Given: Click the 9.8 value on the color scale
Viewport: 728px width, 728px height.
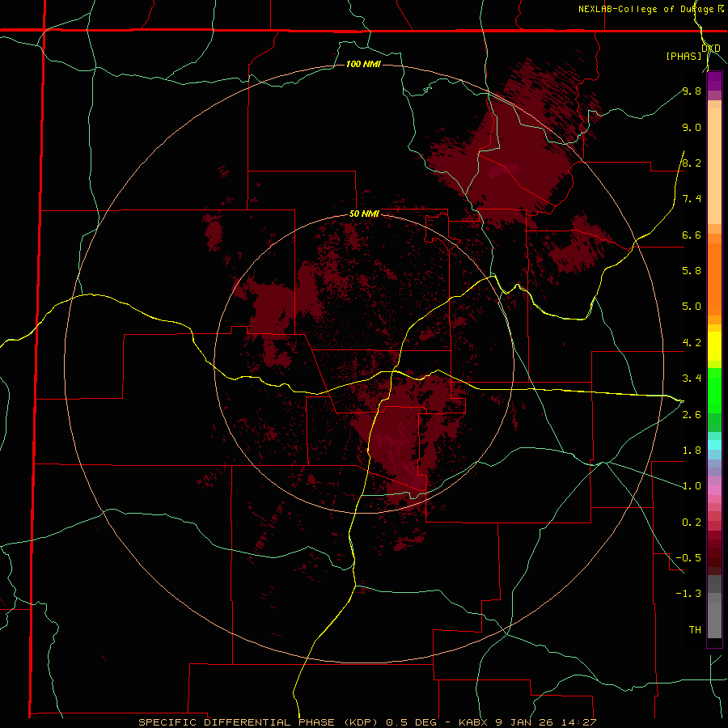Looking at the screenshot, I should point(692,91).
